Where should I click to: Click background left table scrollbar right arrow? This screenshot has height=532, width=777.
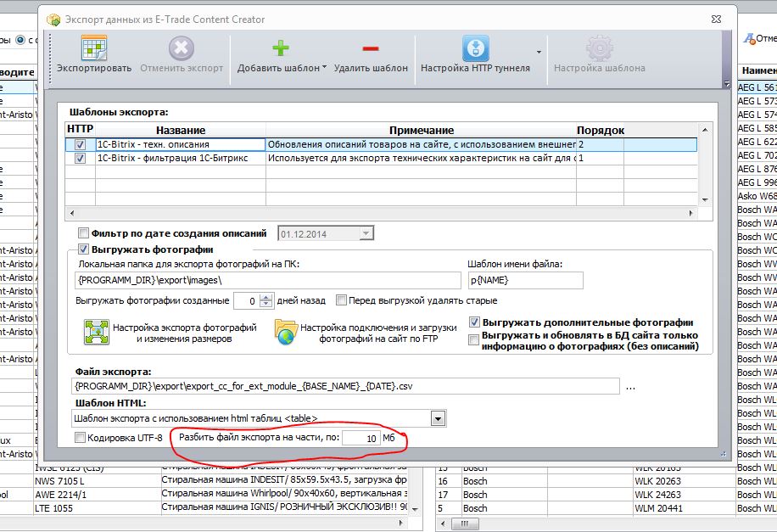400,523
